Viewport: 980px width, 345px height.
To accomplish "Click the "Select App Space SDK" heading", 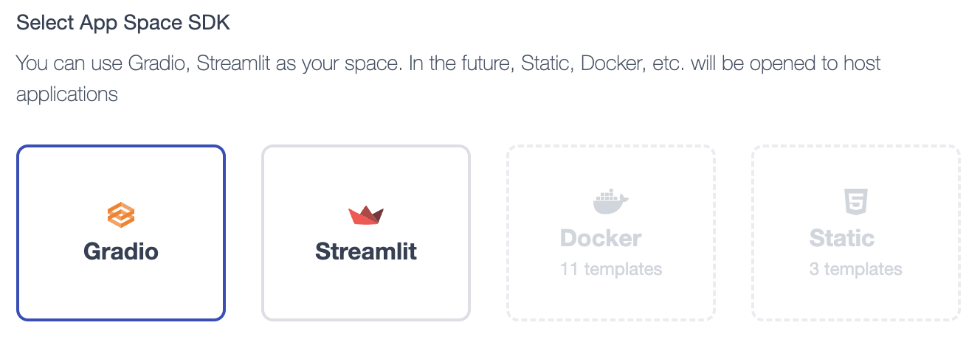I will tap(123, 23).
